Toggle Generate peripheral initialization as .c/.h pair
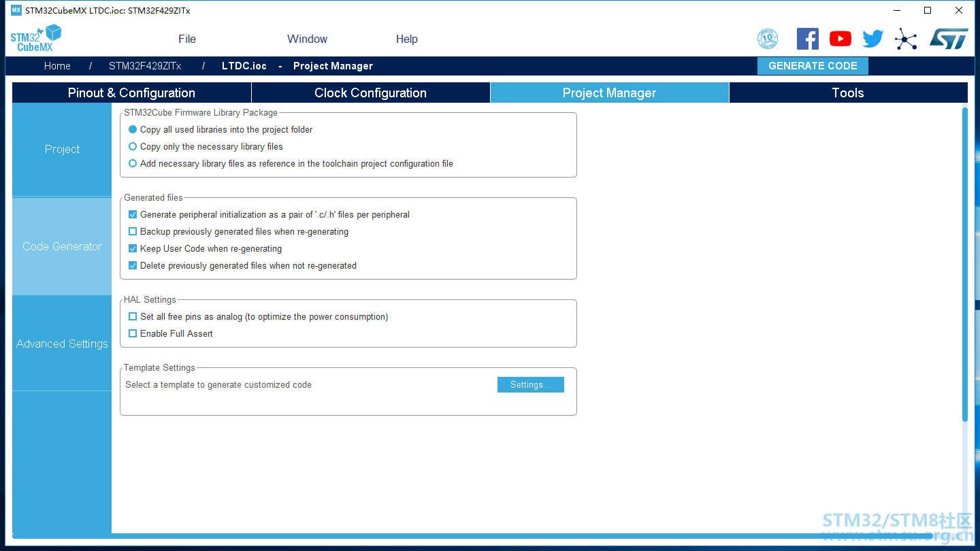This screenshot has height=551, width=980. coord(133,214)
